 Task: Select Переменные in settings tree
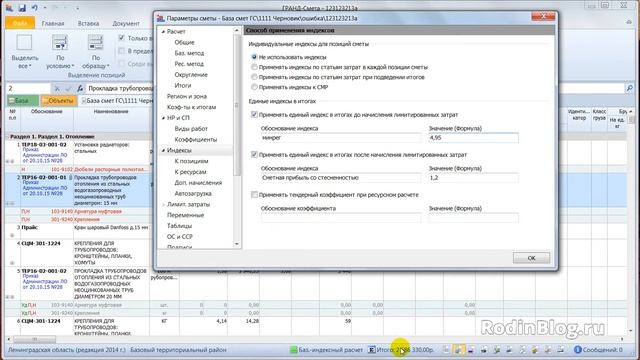click(185, 215)
